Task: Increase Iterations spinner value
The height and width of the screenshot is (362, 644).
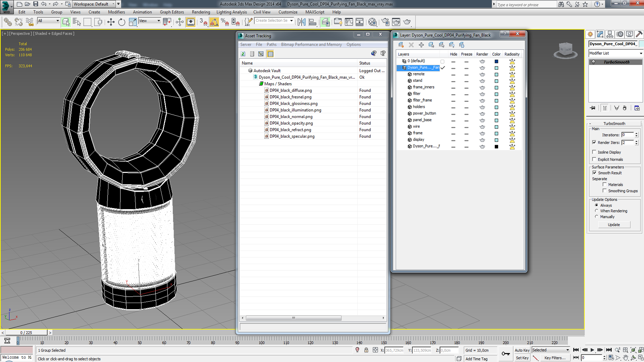Action: click(x=636, y=133)
